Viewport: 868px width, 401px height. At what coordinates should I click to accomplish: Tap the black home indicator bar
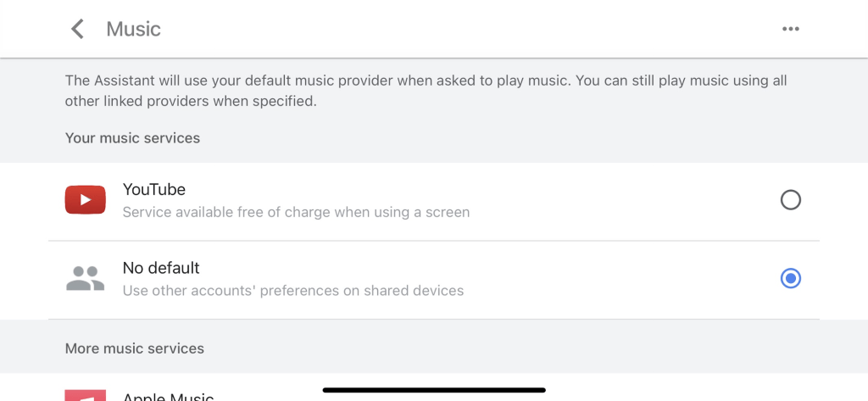(434, 390)
